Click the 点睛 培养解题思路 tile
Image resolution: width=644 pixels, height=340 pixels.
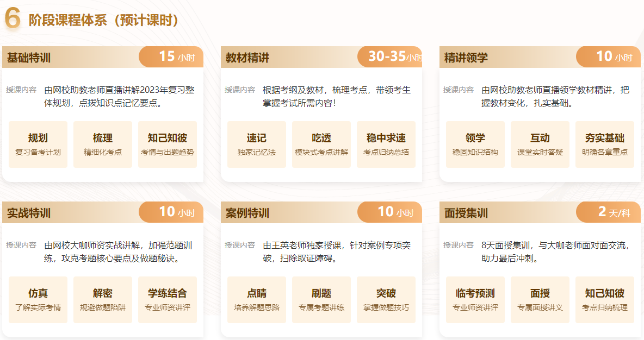pos(257,300)
